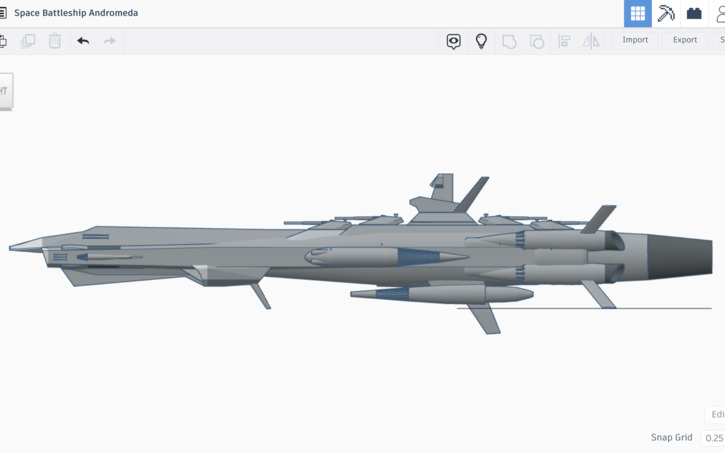
Task: Open the user account icon
Action: [x=720, y=13]
